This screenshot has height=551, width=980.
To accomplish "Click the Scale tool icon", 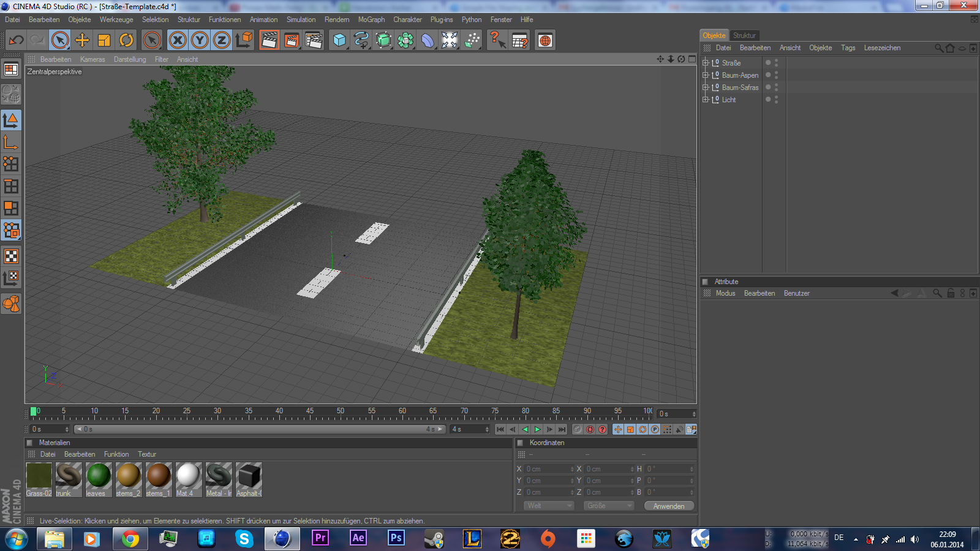I will pyautogui.click(x=104, y=40).
